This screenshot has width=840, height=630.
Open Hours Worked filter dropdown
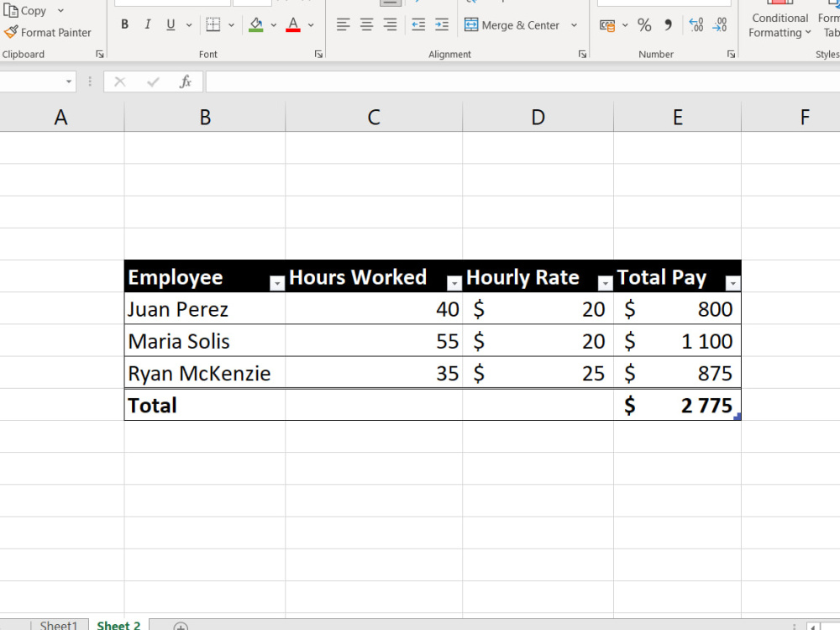click(454, 283)
